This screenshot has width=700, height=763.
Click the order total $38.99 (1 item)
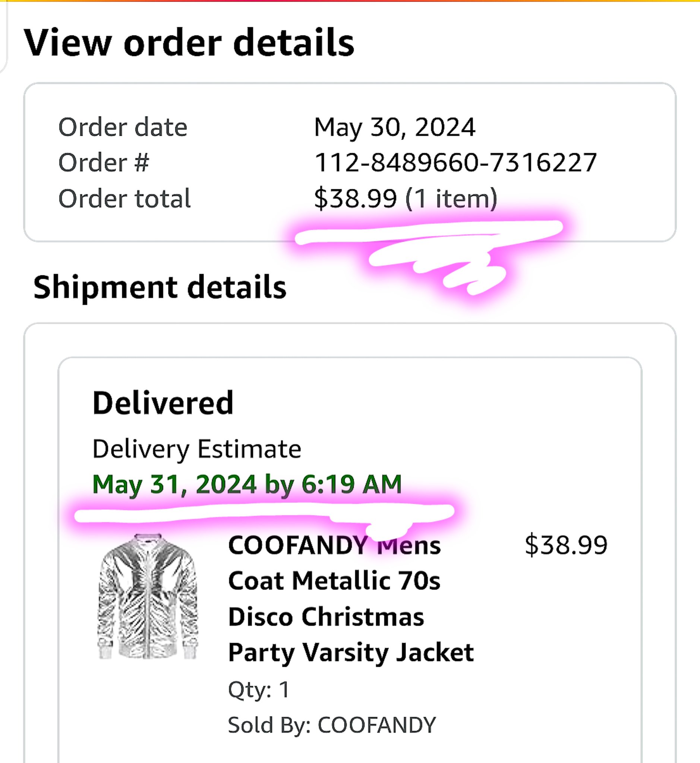(405, 199)
